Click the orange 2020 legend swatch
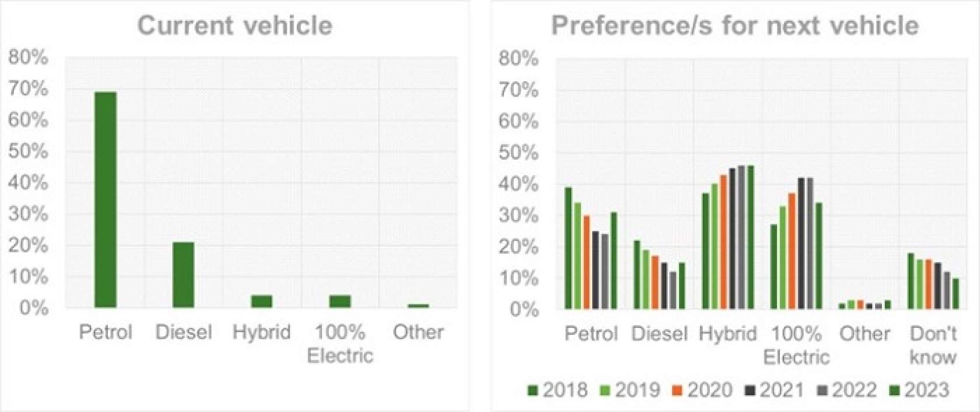The height and width of the screenshot is (412, 980). tap(677, 390)
